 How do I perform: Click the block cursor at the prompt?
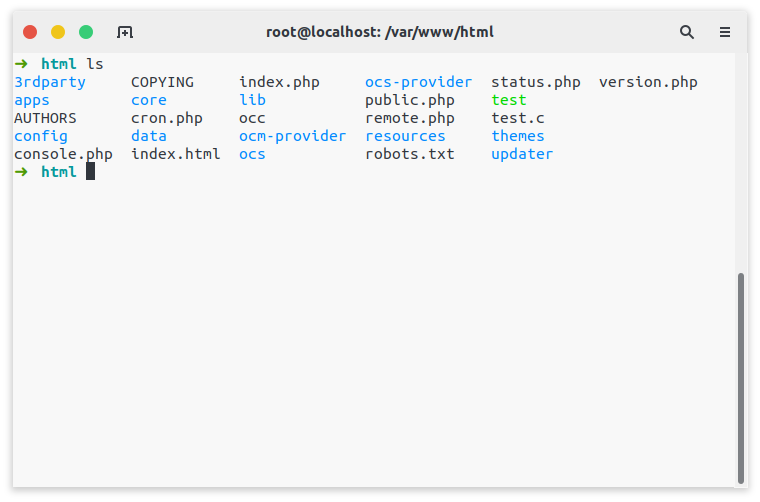pos(90,172)
